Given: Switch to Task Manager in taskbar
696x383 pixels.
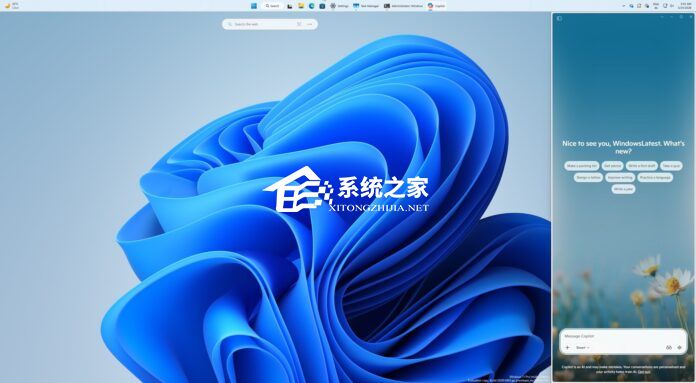Looking at the screenshot, I should click(x=366, y=6).
